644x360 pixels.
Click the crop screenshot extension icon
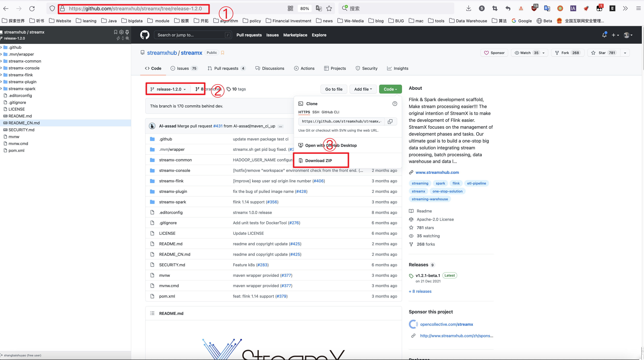tap(495, 9)
